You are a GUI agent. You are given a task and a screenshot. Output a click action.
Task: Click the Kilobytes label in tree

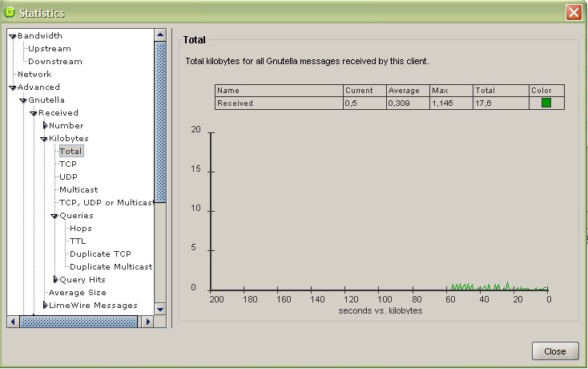69,139
